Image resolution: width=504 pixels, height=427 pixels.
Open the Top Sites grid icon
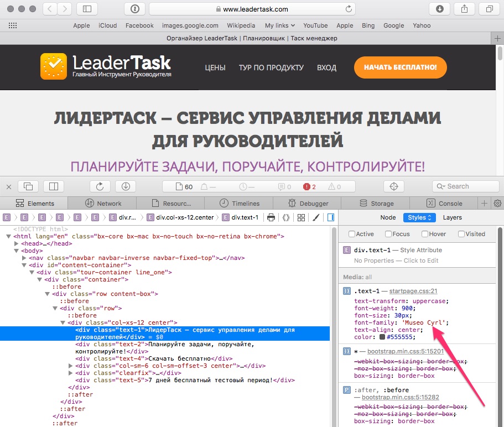click(13, 25)
